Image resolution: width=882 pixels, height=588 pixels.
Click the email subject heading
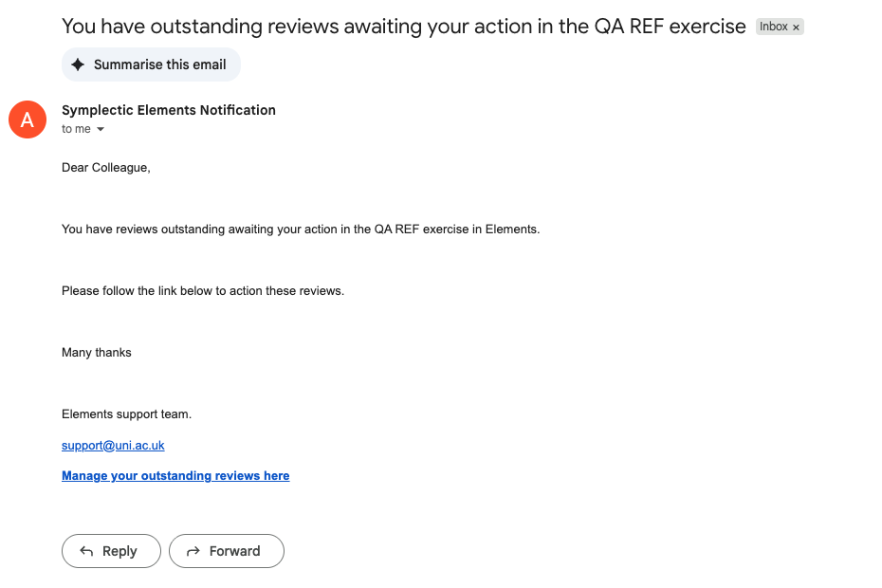coord(403,27)
